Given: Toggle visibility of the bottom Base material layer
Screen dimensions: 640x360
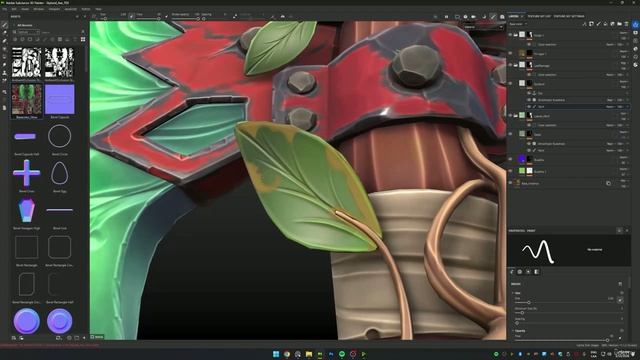Looking at the screenshot, I should tap(510, 183).
